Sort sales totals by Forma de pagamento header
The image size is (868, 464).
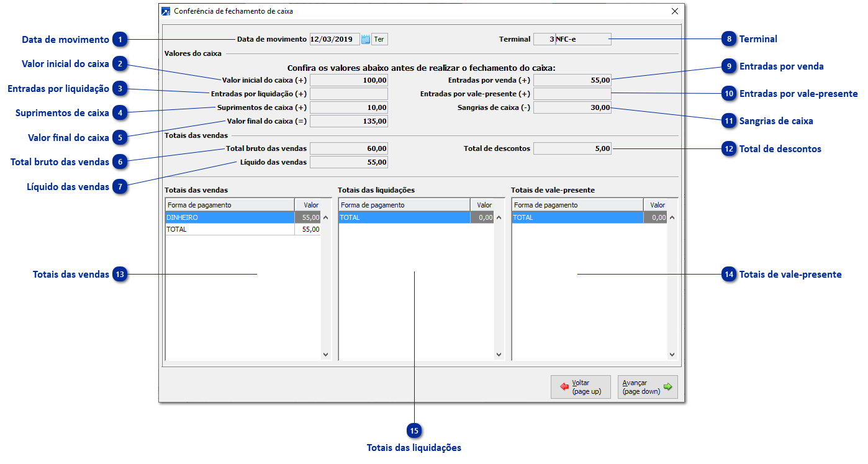pos(230,205)
